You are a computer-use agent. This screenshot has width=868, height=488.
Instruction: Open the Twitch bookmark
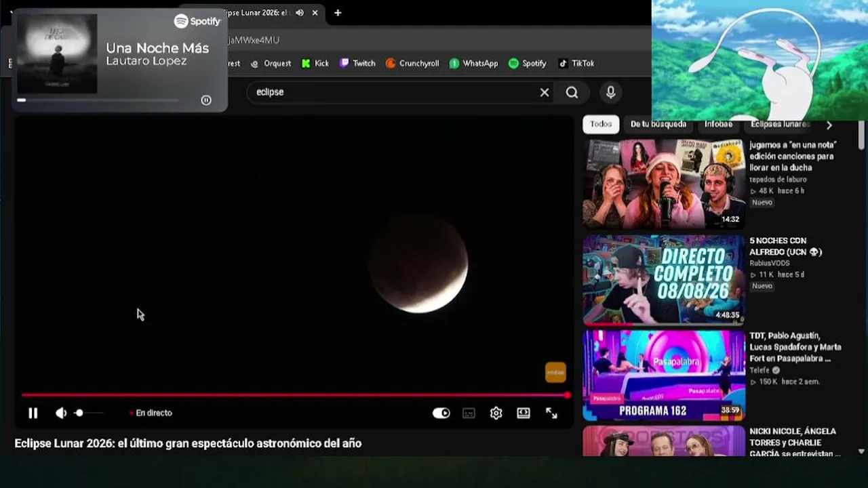pos(357,63)
